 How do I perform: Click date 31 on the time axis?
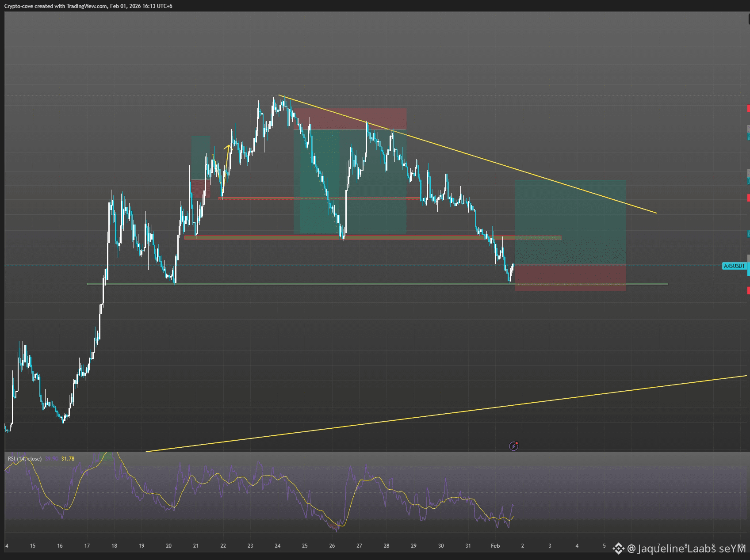[468, 546]
